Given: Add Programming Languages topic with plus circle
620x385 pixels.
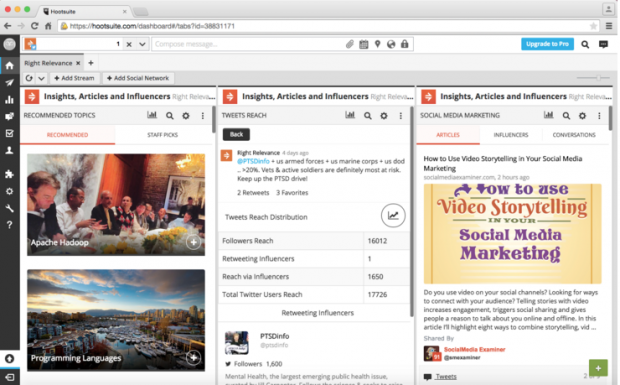Looking at the screenshot, I should pos(193,358).
